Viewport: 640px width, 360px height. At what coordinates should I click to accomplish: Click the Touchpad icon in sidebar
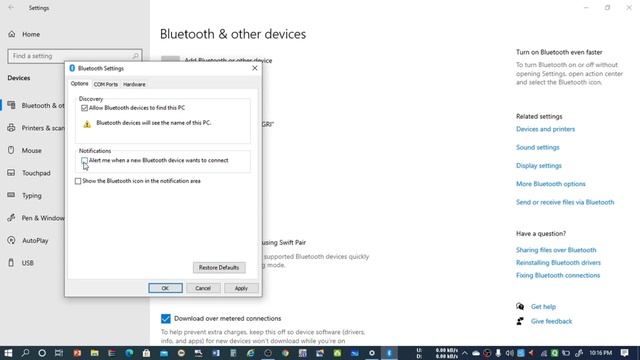pos(11,173)
